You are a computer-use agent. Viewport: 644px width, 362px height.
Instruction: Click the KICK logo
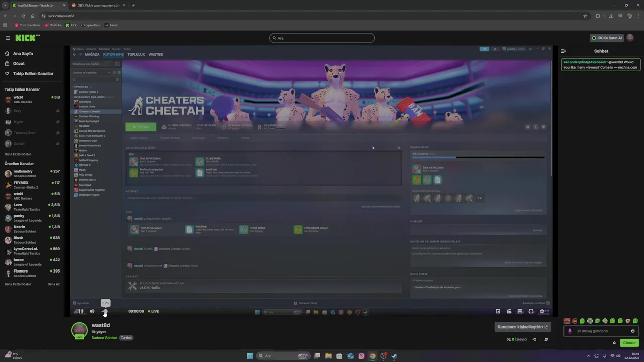pos(27,38)
